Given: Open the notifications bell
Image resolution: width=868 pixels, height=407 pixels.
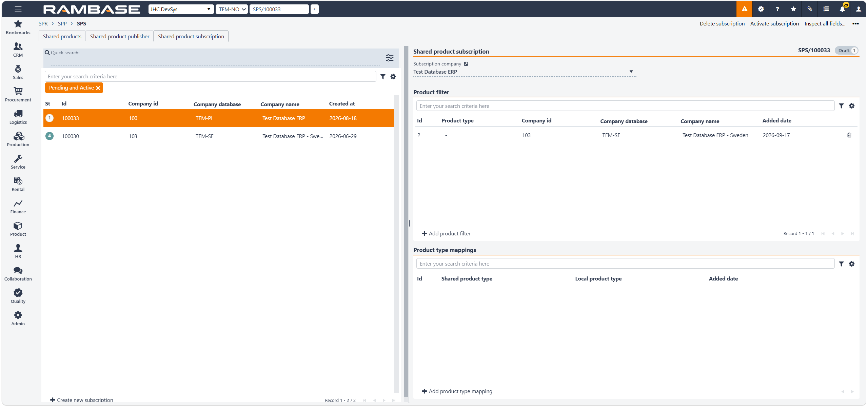Looking at the screenshot, I should [x=842, y=9].
